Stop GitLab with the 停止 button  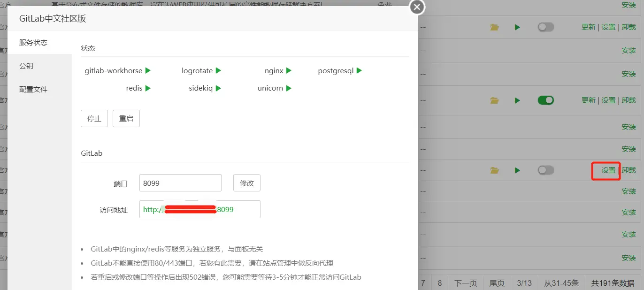point(94,119)
